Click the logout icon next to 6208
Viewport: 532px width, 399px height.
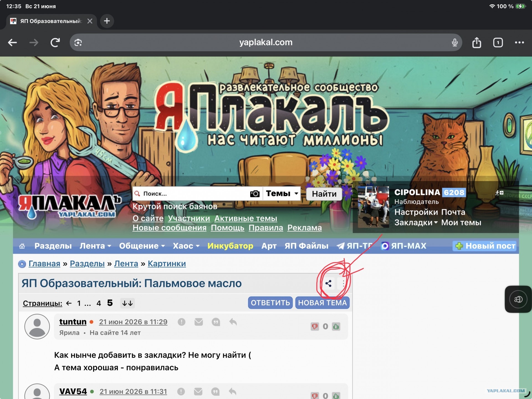tap(499, 193)
